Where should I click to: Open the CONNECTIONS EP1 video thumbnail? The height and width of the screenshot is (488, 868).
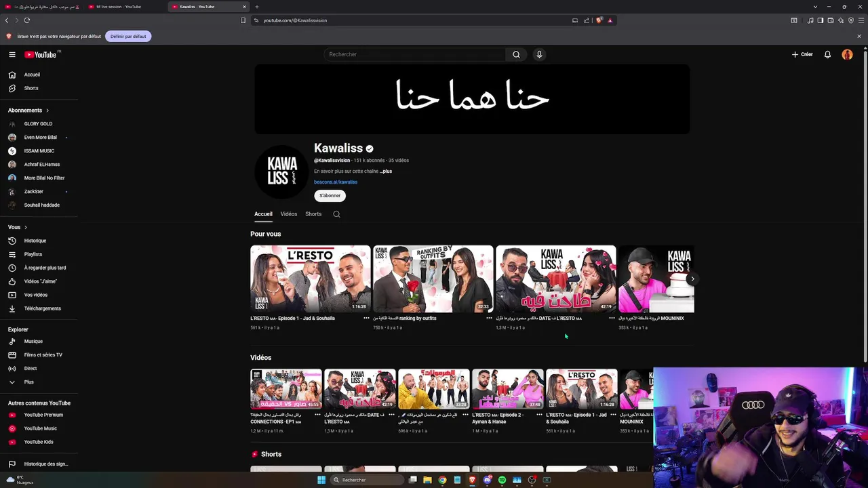click(x=286, y=389)
